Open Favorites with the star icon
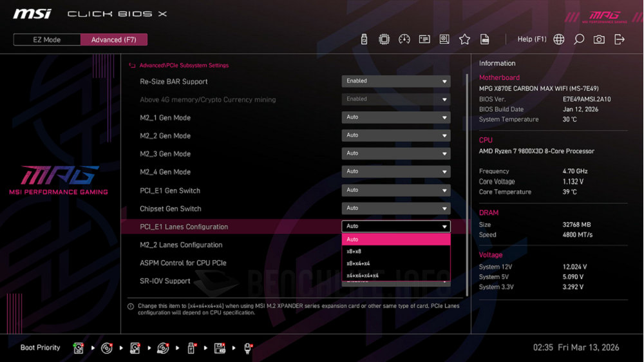 464,39
